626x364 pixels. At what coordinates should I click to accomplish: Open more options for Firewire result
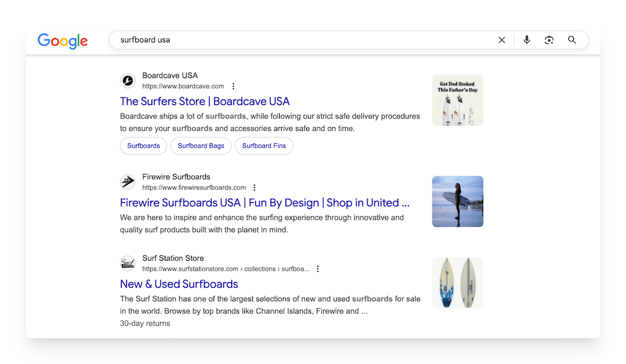(x=254, y=188)
